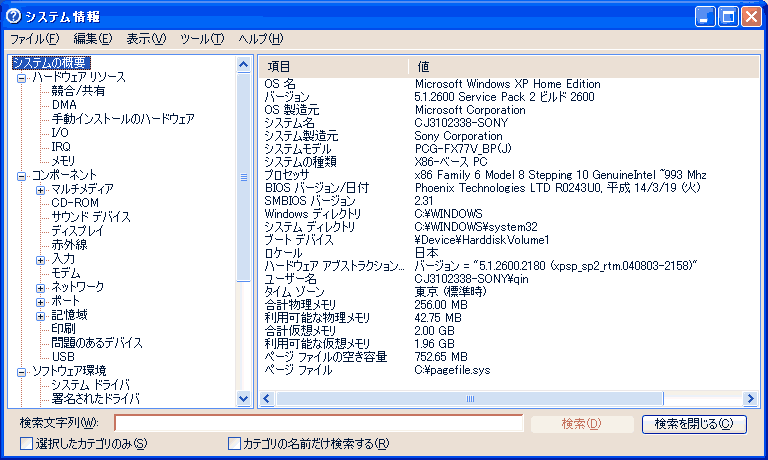This screenshot has width=768, height=460.
Task: Select CD-ROM in the tree
Action: click(75, 203)
